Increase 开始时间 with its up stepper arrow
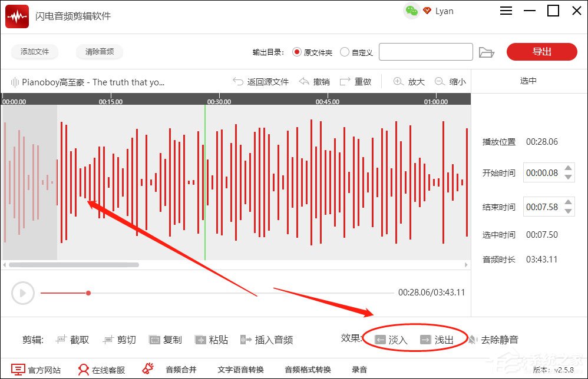Screen dimensions: 588x379 [568, 168]
